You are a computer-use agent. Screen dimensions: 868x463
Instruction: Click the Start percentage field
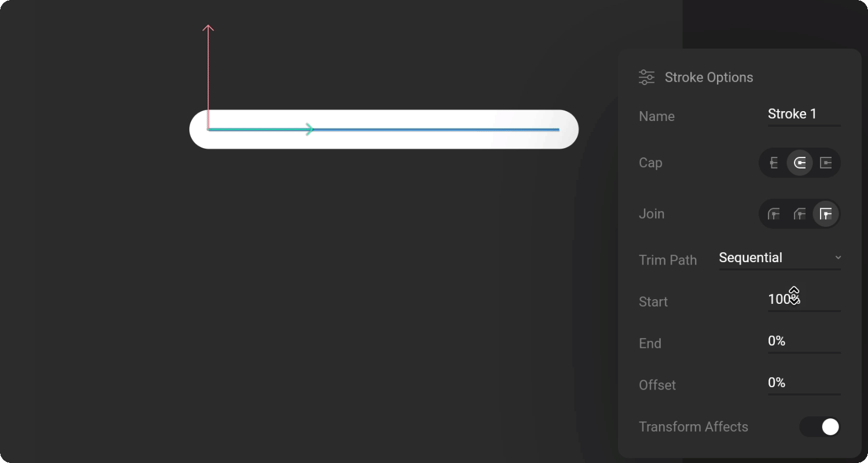click(x=804, y=300)
